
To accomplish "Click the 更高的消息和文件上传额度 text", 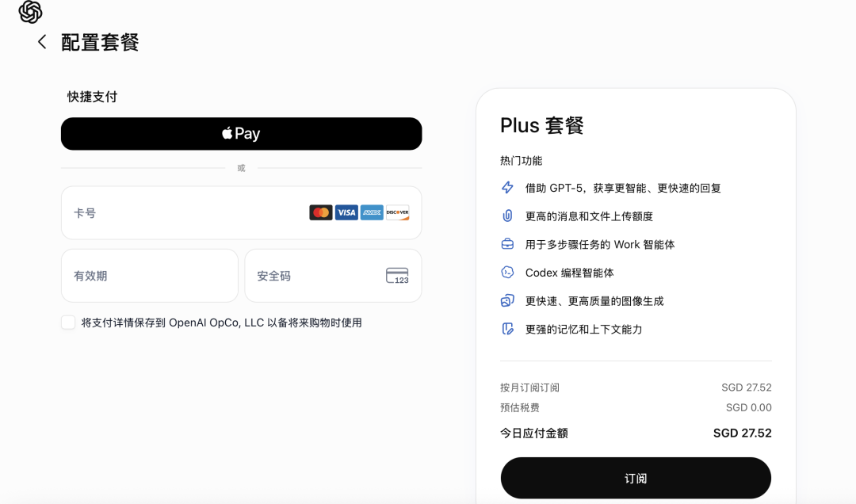I will click(589, 216).
